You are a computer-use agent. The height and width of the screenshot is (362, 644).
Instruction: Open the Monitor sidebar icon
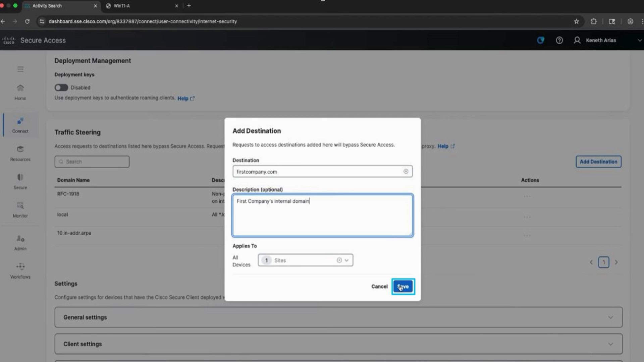point(20,209)
